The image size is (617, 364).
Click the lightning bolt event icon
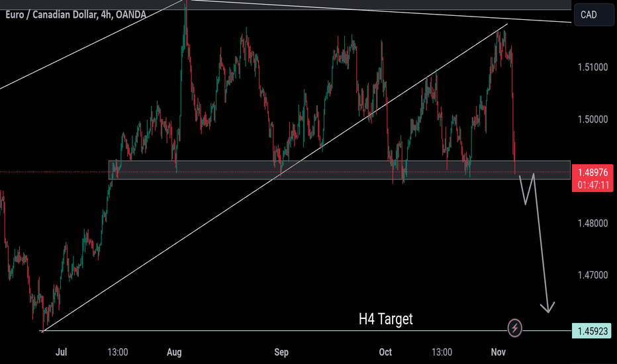[514, 328]
